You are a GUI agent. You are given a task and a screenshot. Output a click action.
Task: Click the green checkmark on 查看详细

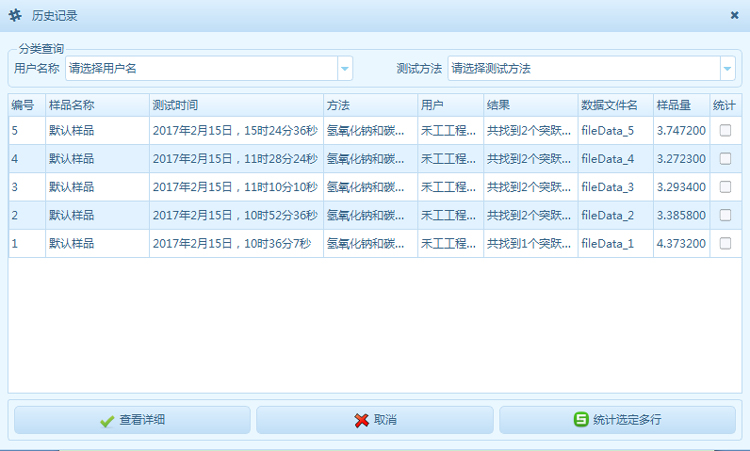[107, 421]
